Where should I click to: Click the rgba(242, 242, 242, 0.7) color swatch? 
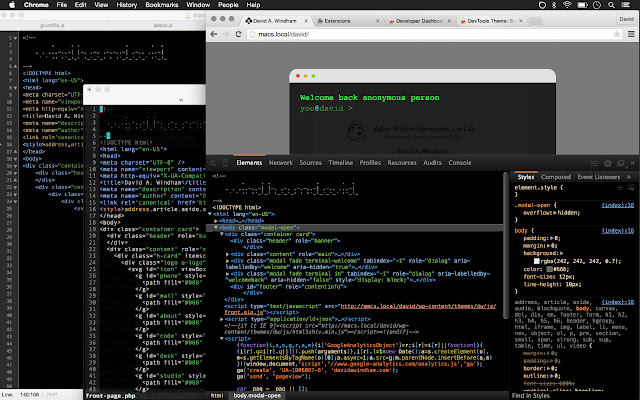(x=537, y=261)
